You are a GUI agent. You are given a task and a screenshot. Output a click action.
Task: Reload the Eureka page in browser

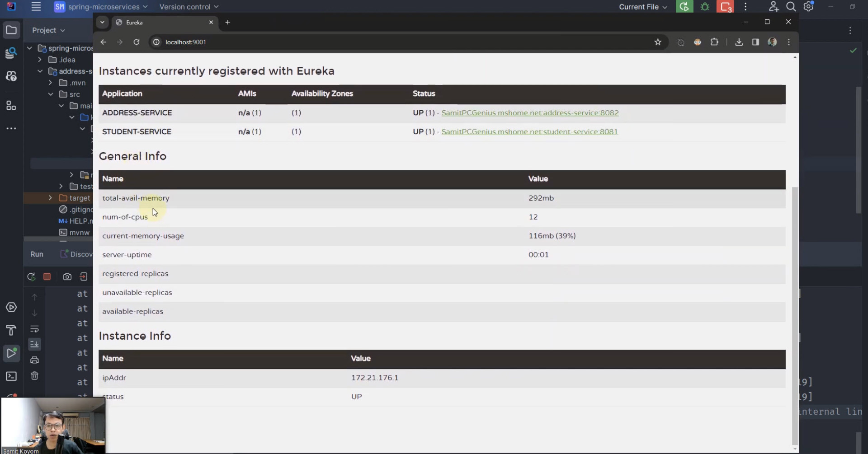click(x=137, y=42)
